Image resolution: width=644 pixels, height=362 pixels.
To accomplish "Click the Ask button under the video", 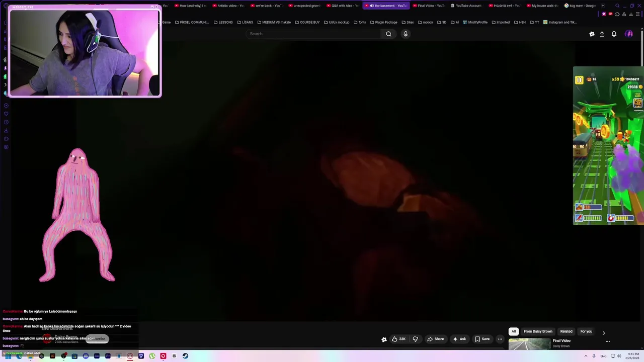I will tap(459, 339).
